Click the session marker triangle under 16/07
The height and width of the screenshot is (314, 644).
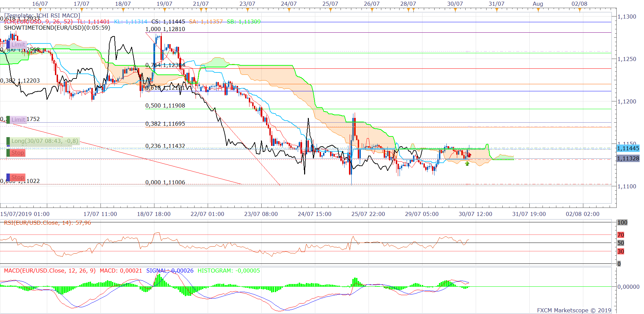(x=40, y=10)
